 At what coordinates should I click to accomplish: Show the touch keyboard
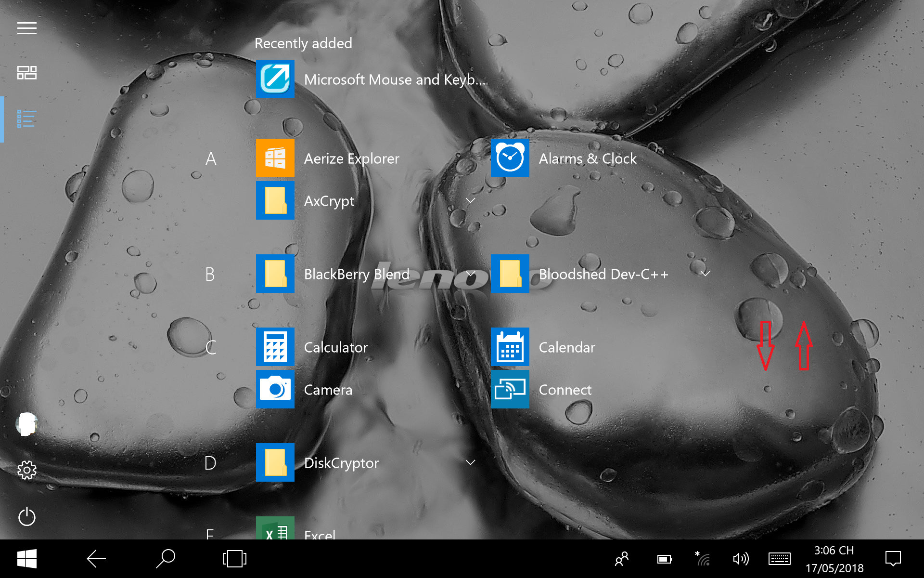coord(779,559)
